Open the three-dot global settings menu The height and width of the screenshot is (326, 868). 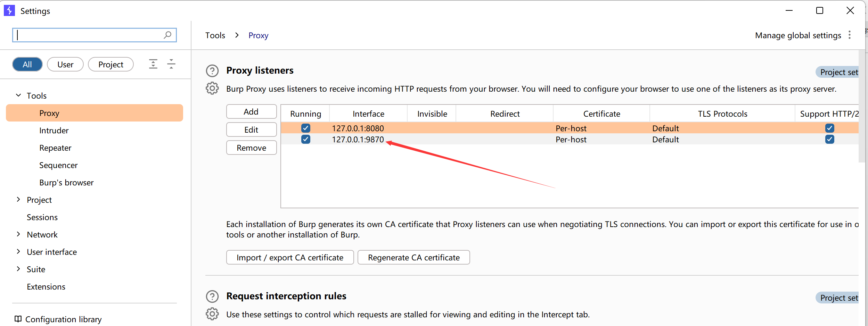tap(849, 35)
